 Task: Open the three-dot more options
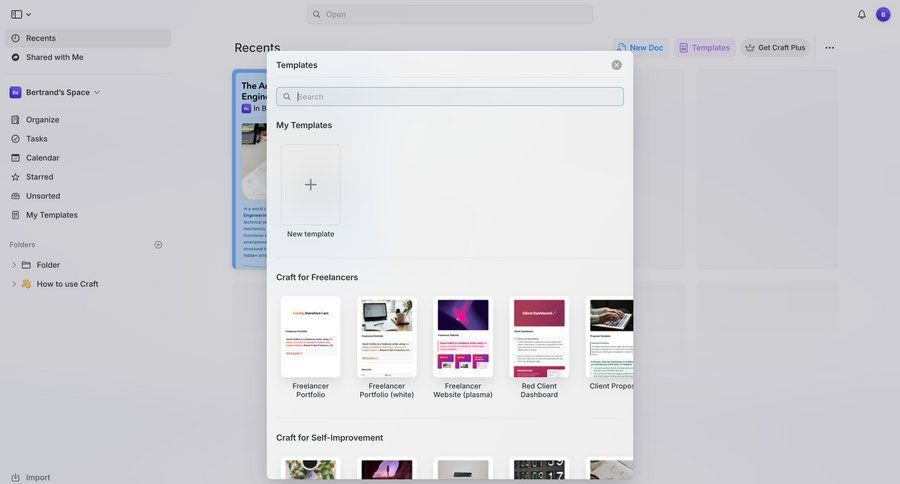[829, 48]
